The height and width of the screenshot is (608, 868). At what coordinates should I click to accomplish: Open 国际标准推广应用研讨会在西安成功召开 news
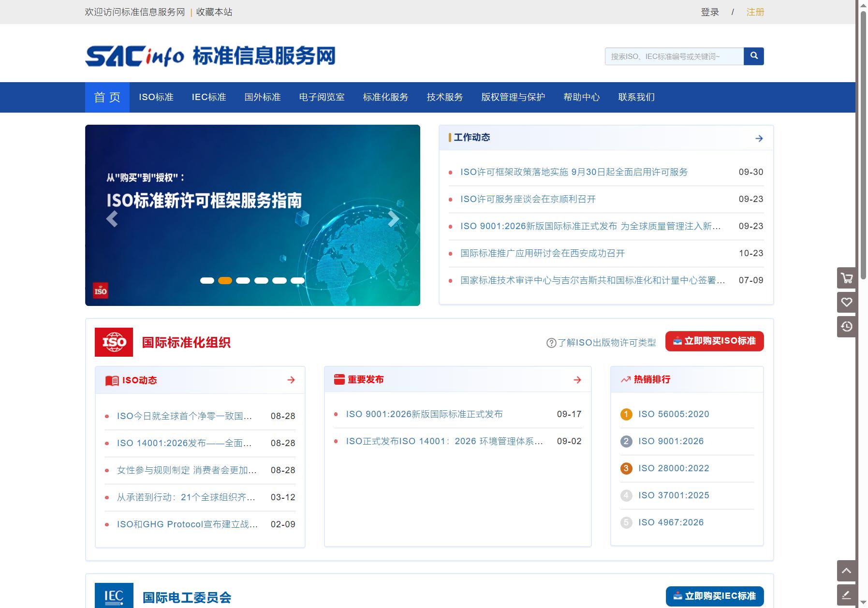pos(543,253)
